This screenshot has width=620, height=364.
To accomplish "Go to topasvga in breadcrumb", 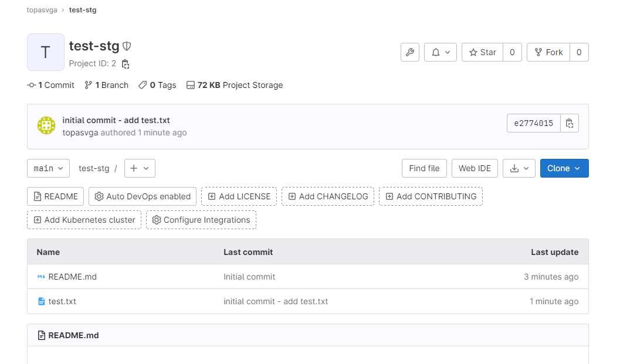I will (42, 10).
